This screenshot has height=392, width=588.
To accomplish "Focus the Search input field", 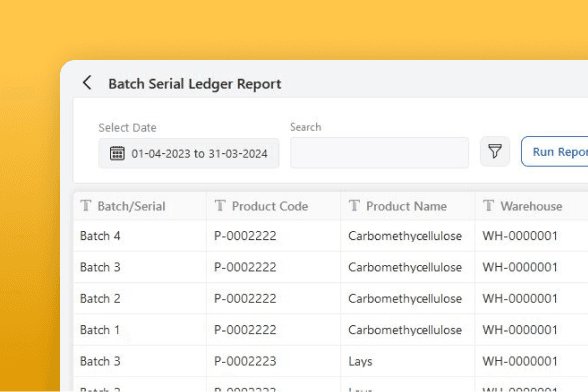I will point(379,153).
